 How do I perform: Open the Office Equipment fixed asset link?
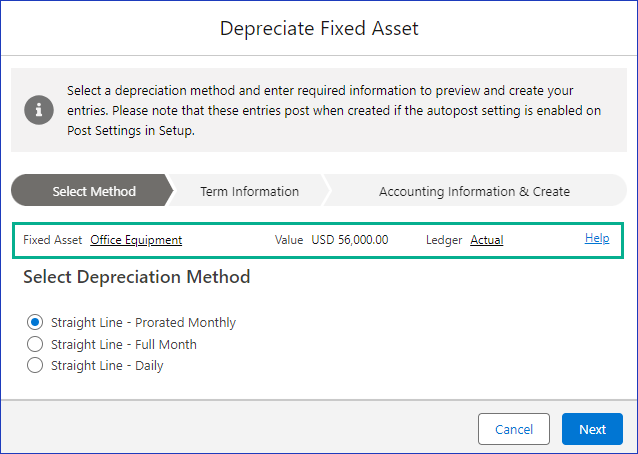coord(136,240)
